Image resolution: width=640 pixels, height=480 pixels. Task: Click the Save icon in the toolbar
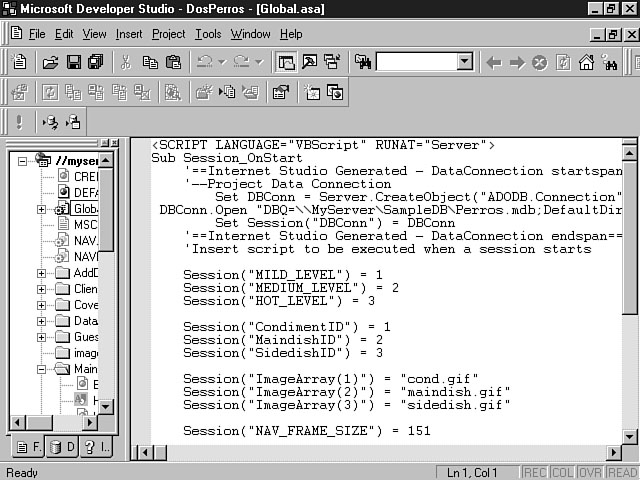pyautogui.click(x=73, y=62)
